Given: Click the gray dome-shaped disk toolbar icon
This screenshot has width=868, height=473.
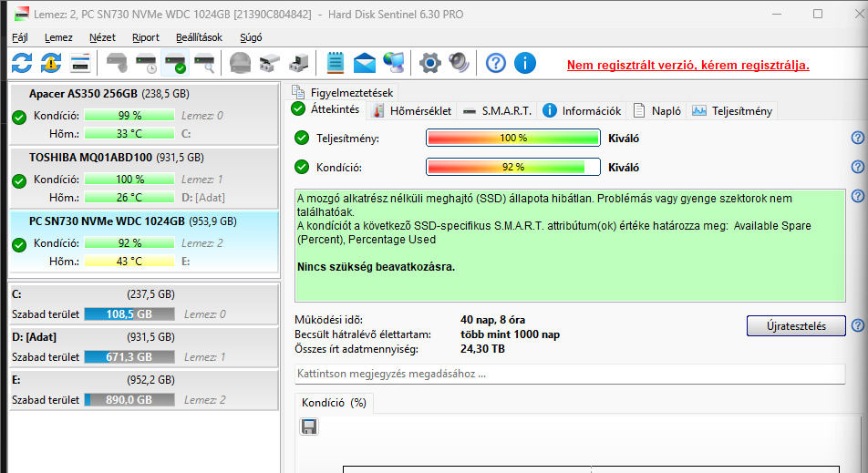Looking at the screenshot, I should [241, 63].
